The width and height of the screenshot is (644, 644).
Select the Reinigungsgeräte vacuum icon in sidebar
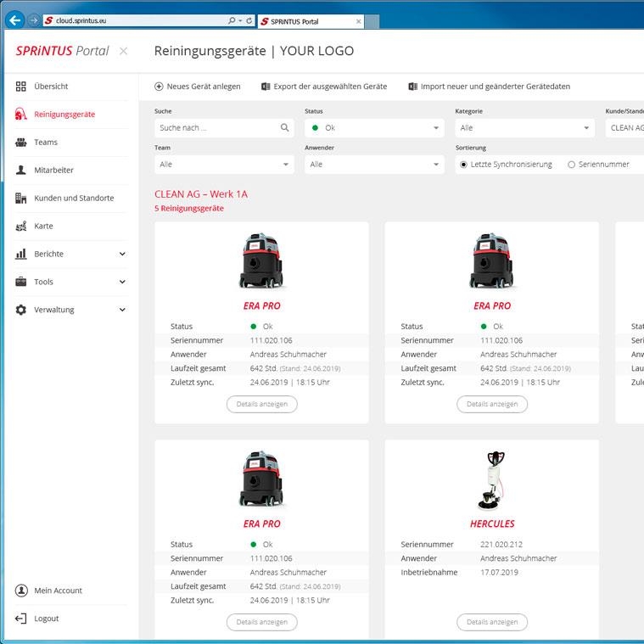click(x=20, y=114)
